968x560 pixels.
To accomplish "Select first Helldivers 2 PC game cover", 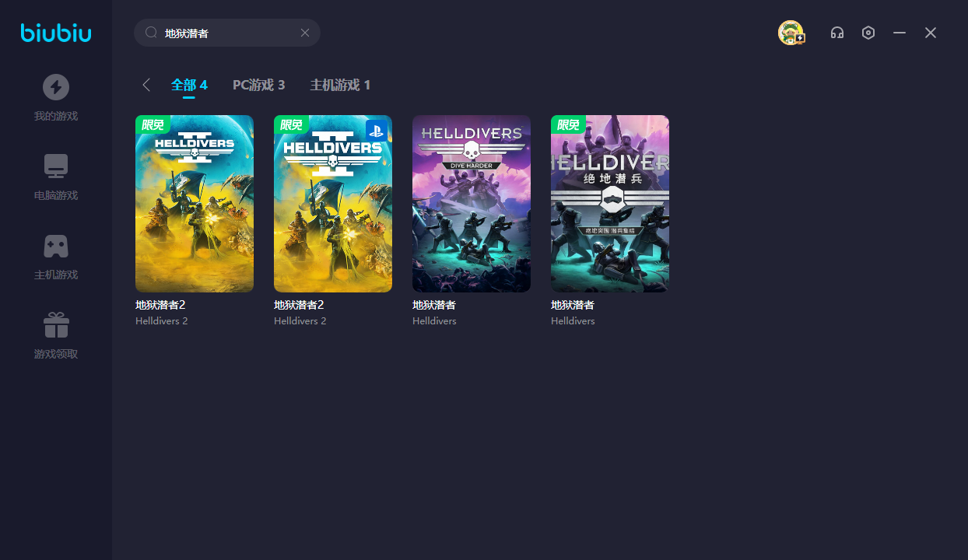I will tap(195, 204).
